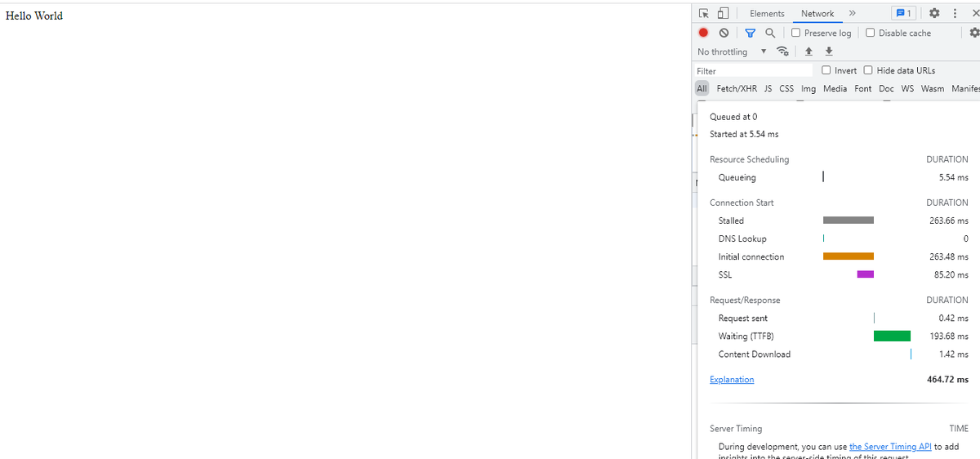980x459 pixels.
Task: Click the Hello World page text
Action: 34,16
